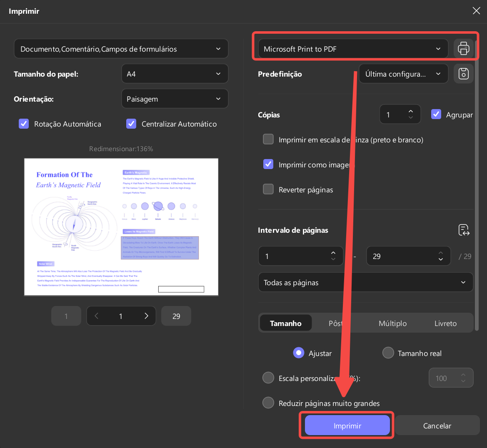
Task: Click the swap page range icon
Action: (x=464, y=230)
